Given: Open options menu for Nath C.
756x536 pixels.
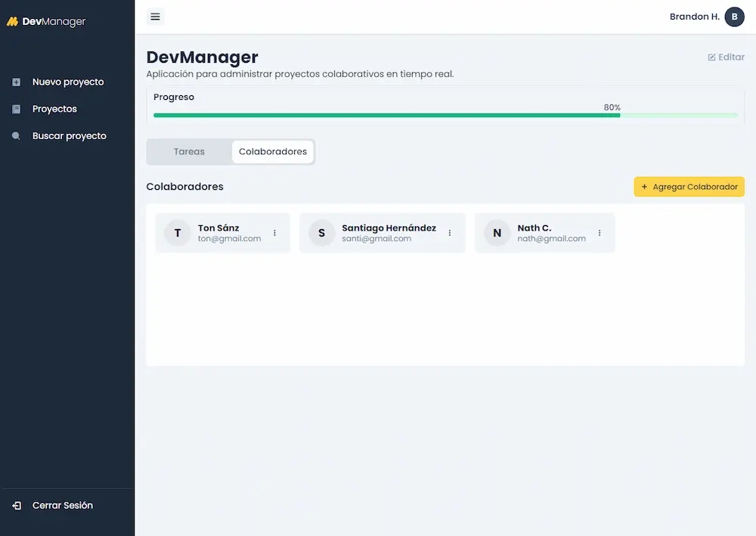Looking at the screenshot, I should coord(600,233).
